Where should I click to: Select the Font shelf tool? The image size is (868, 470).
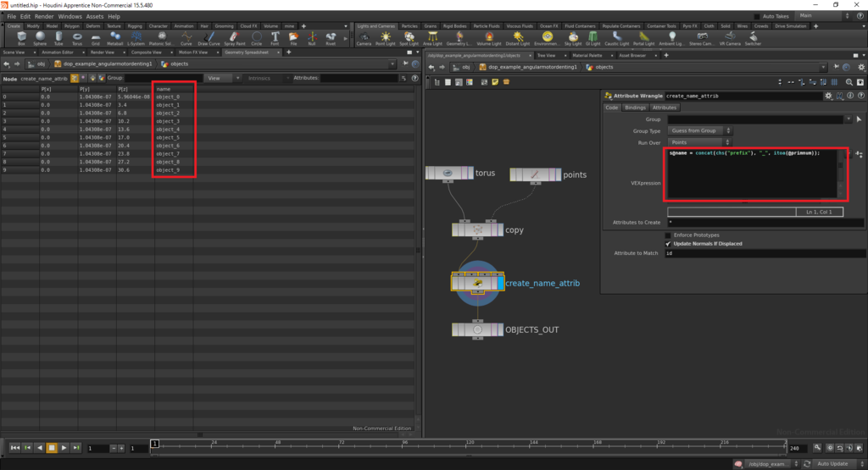pyautogui.click(x=275, y=38)
